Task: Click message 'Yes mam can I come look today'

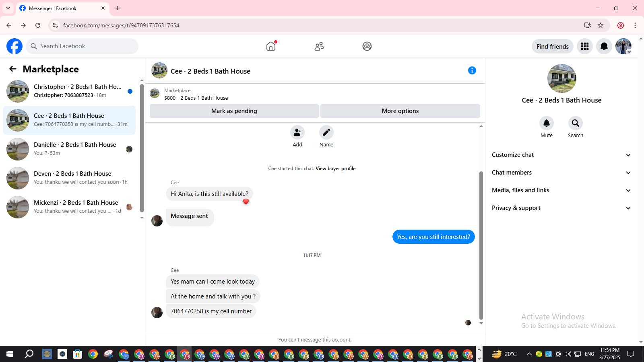Action: click(213, 282)
